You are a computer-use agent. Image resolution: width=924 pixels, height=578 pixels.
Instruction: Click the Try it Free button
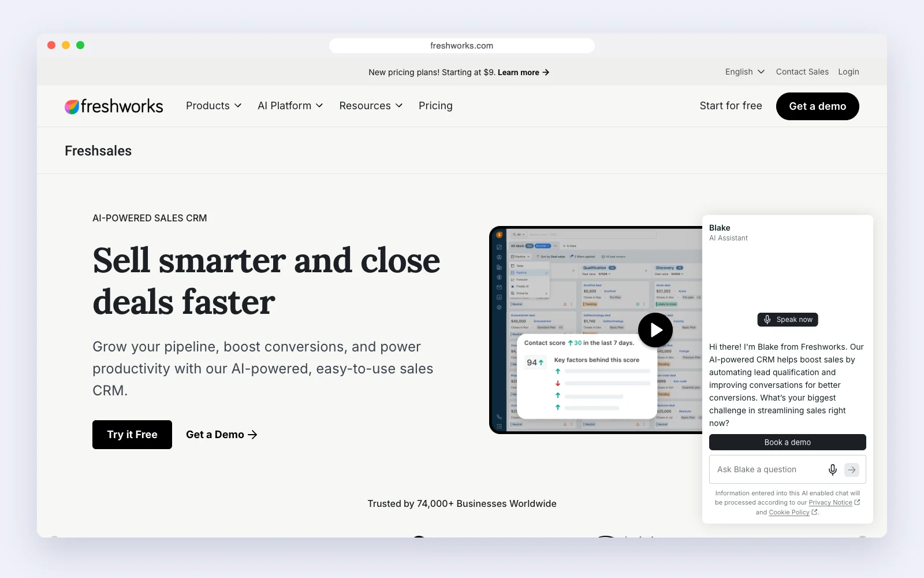point(132,435)
